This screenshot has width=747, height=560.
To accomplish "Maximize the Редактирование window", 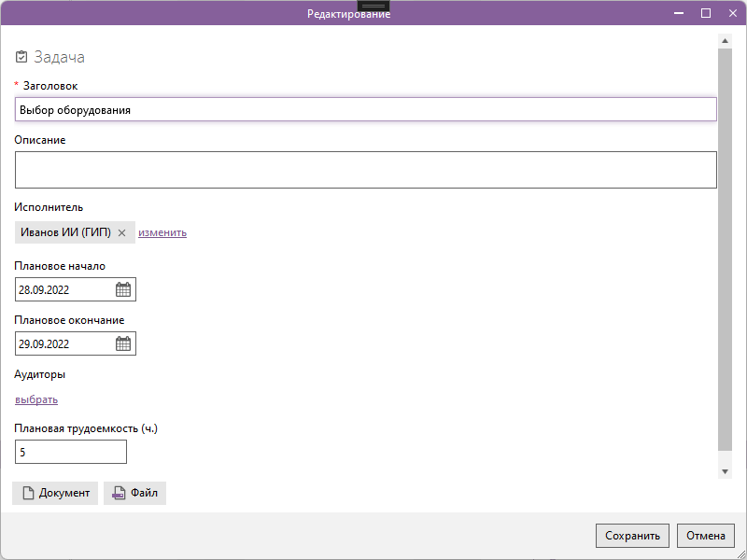I will click(706, 13).
